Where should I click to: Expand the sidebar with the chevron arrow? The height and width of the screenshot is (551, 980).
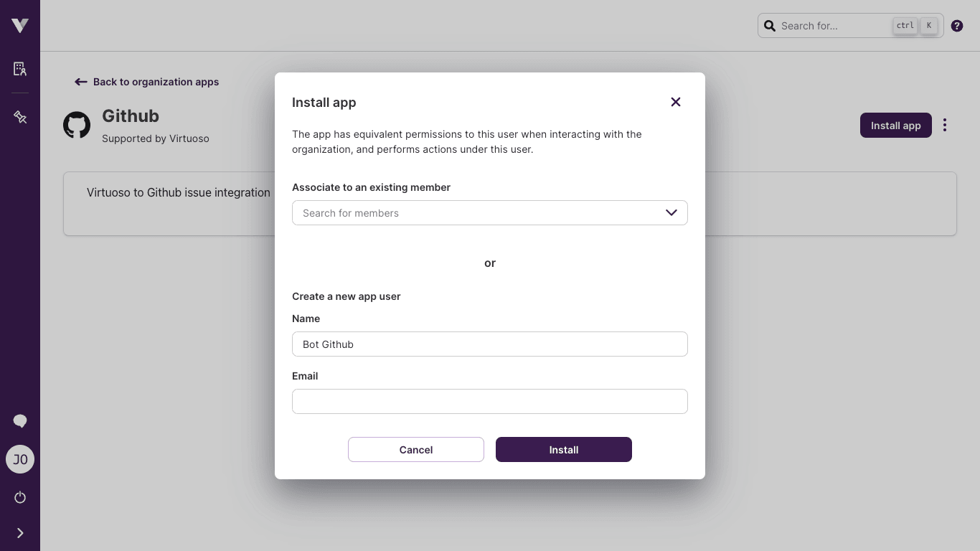(19, 532)
